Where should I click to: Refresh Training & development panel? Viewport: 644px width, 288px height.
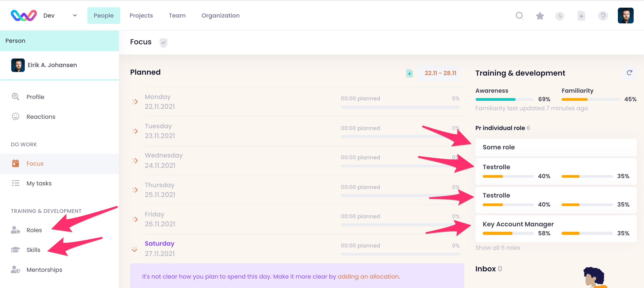tap(629, 73)
